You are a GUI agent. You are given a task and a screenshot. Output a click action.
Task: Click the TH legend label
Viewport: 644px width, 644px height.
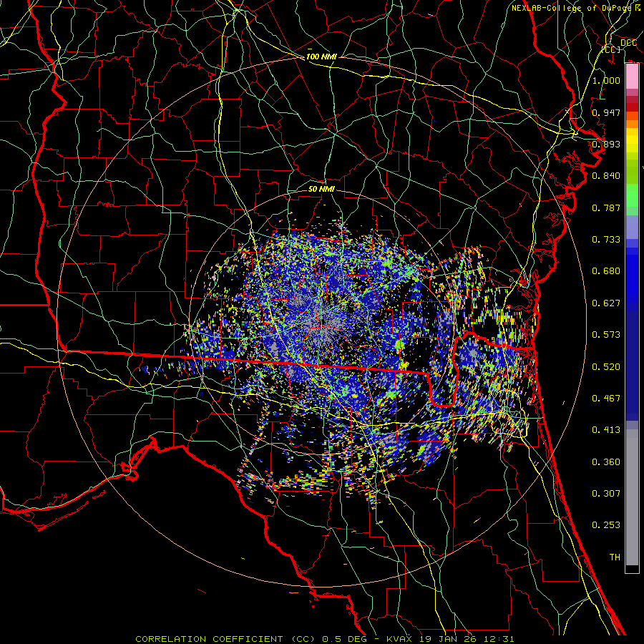(615, 557)
